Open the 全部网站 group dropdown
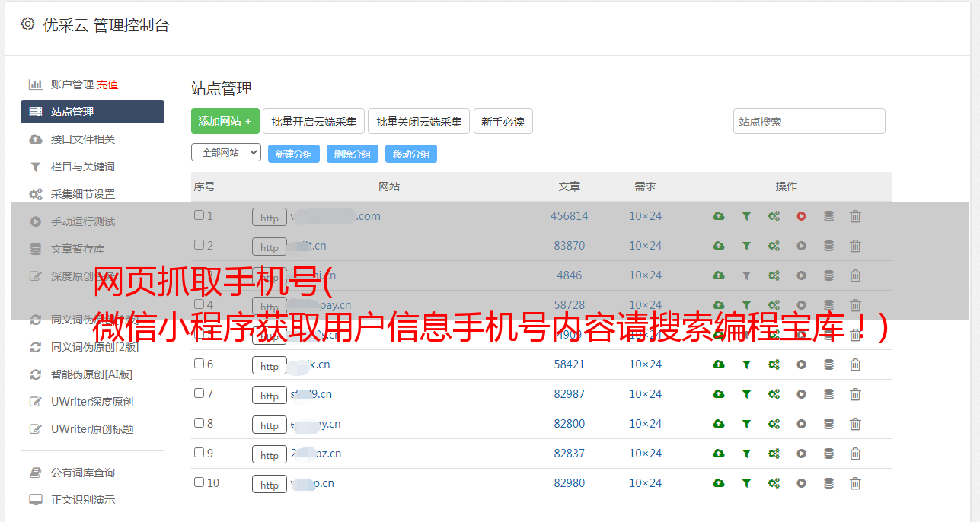The image size is (980, 522). point(226,153)
